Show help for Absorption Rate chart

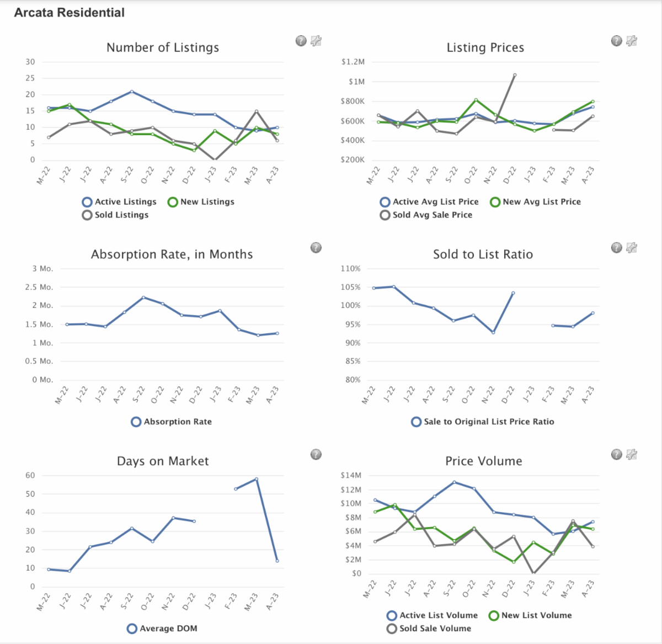pyautogui.click(x=316, y=248)
